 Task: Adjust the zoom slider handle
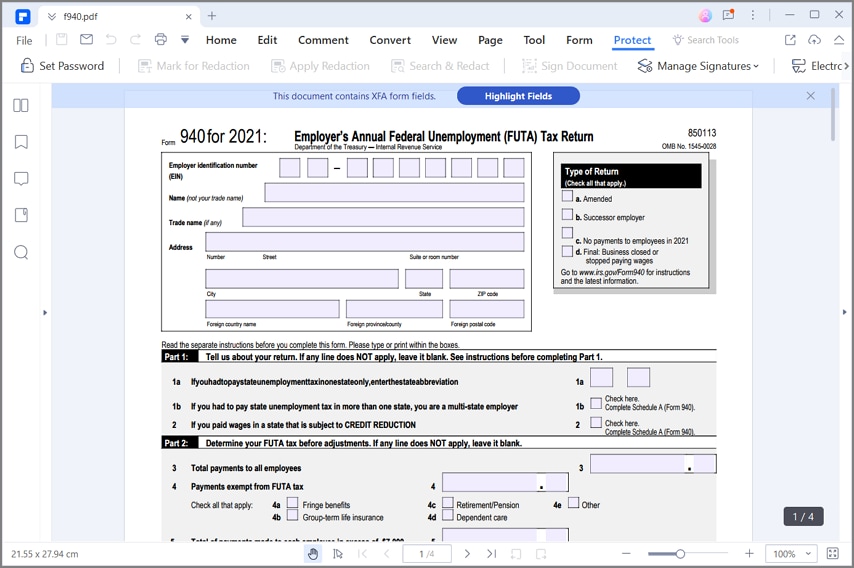coord(680,554)
